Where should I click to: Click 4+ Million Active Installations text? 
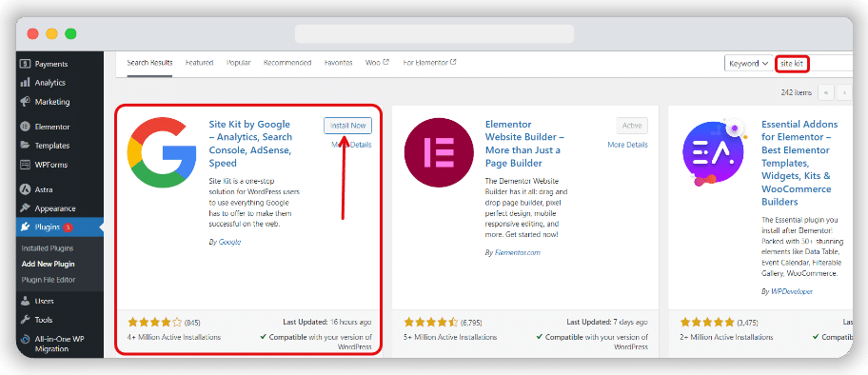[174, 337]
